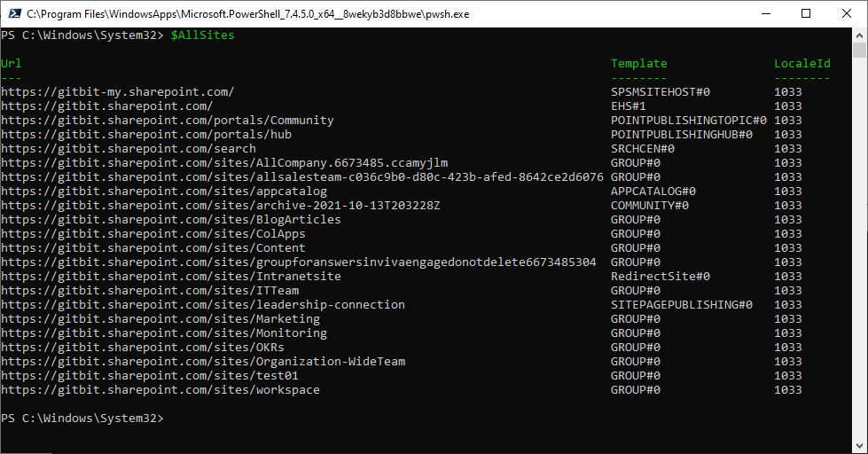Click GROUP#0 in the Marketing row
Image resolution: width=868 pixels, height=454 pixels.
pyautogui.click(x=636, y=319)
